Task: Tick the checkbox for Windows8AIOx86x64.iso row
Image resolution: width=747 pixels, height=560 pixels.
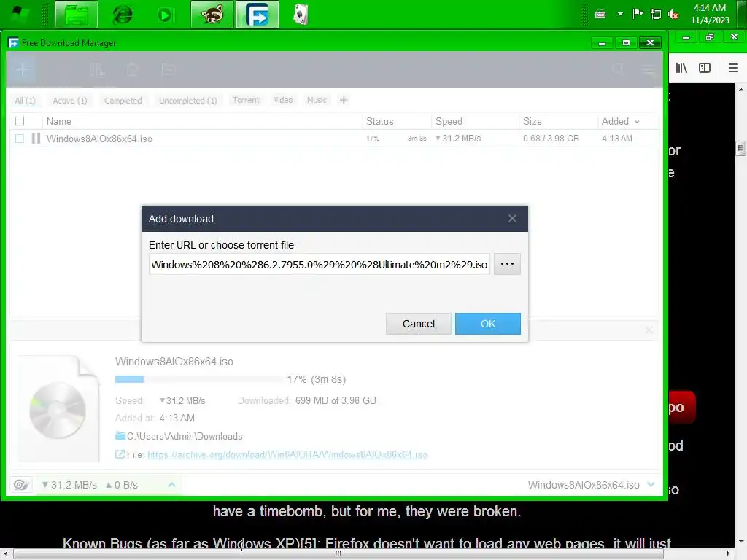Action: 20,139
